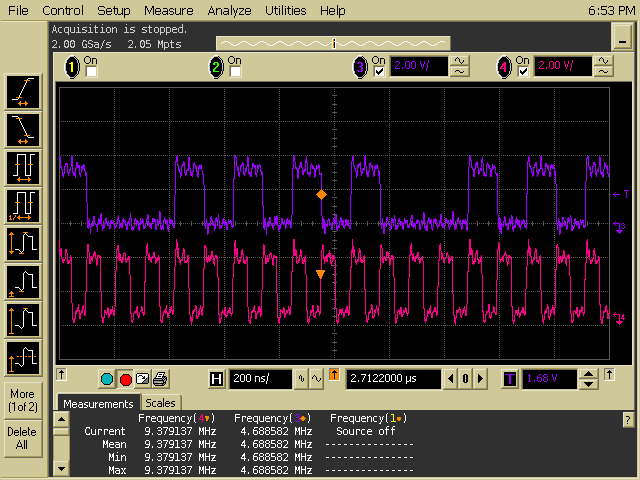
Task: Click the trigger level T marker
Action: click(621, 194)
